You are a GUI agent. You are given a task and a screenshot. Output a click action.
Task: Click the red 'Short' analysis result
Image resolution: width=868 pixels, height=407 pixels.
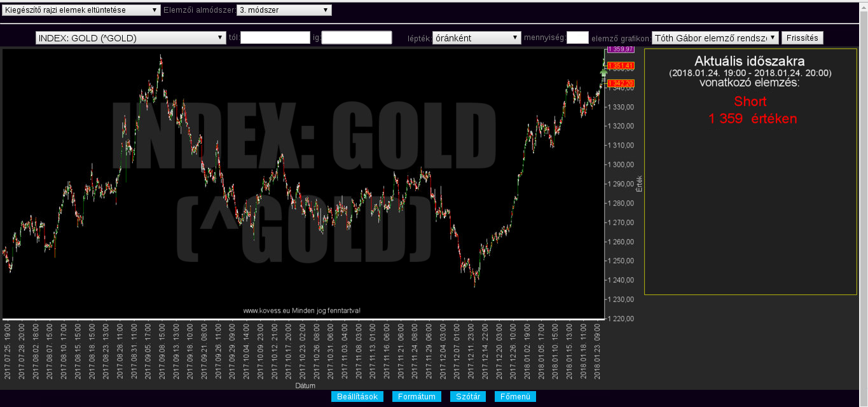(x=750, y=102)
